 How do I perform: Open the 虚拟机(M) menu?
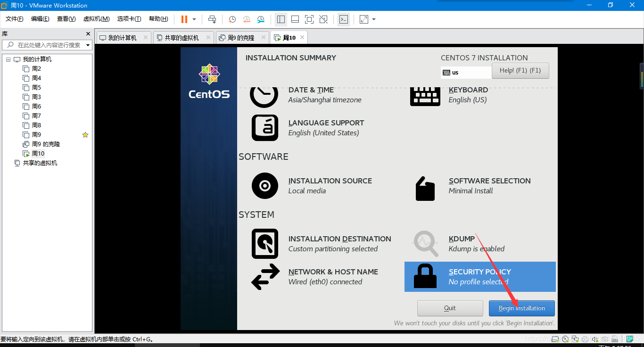(96, 19)
